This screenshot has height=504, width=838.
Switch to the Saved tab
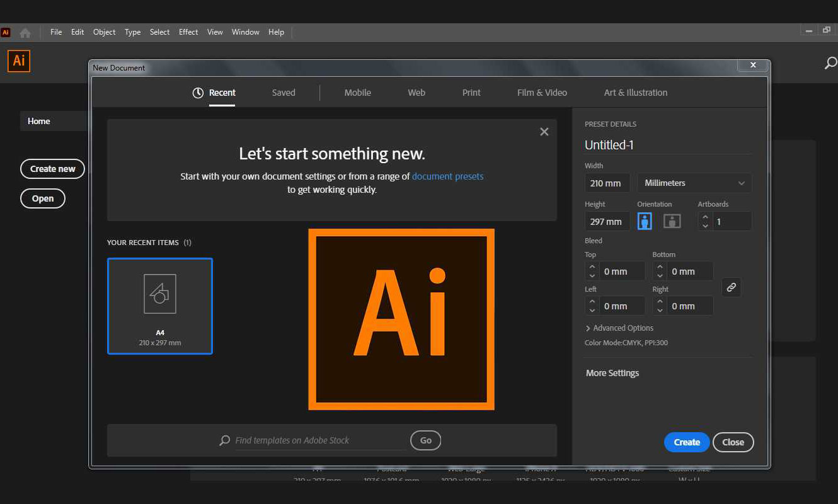pyautogui.click(x=284, y=93)
